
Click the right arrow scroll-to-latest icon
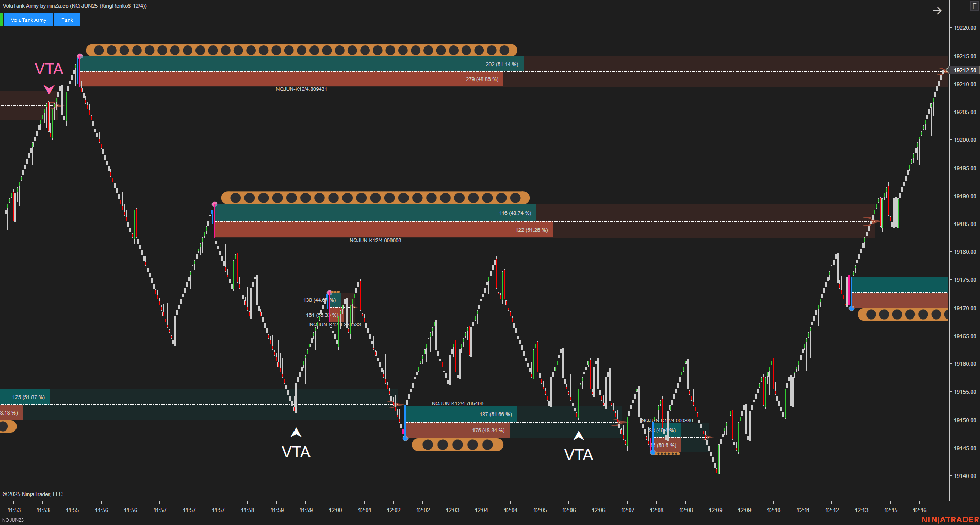point(937,11)
